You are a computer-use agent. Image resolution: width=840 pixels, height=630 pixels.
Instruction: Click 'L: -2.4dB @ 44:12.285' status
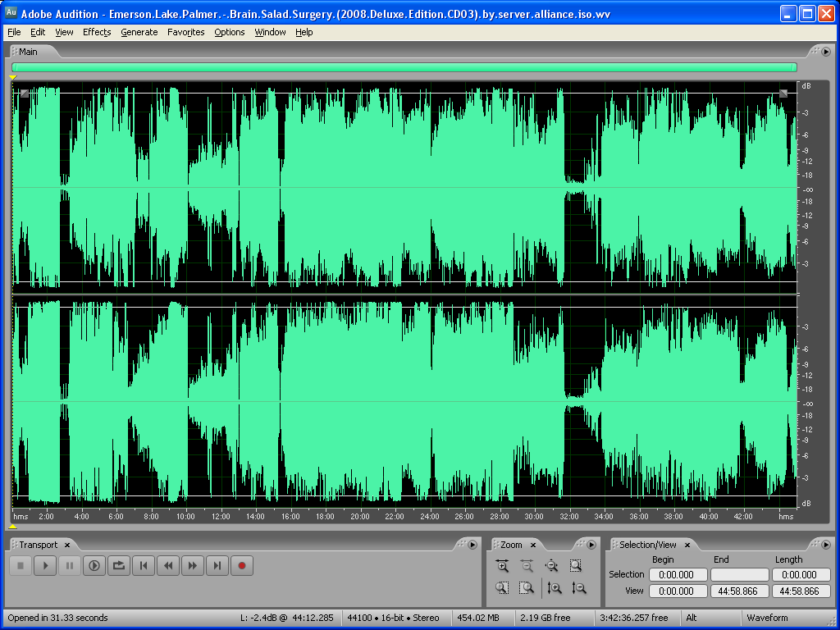[286, 618]
